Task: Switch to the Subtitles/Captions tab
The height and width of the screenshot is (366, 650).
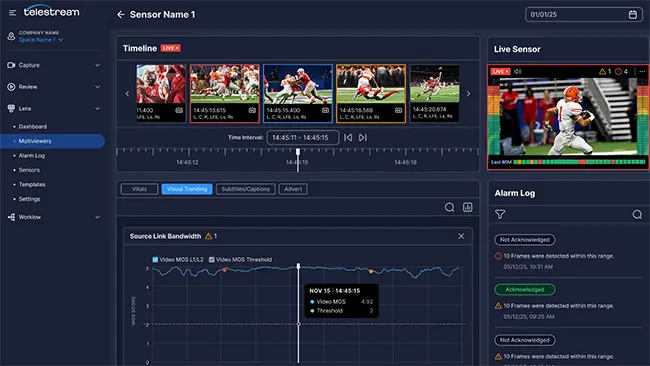Action: [x=245, y=189]
